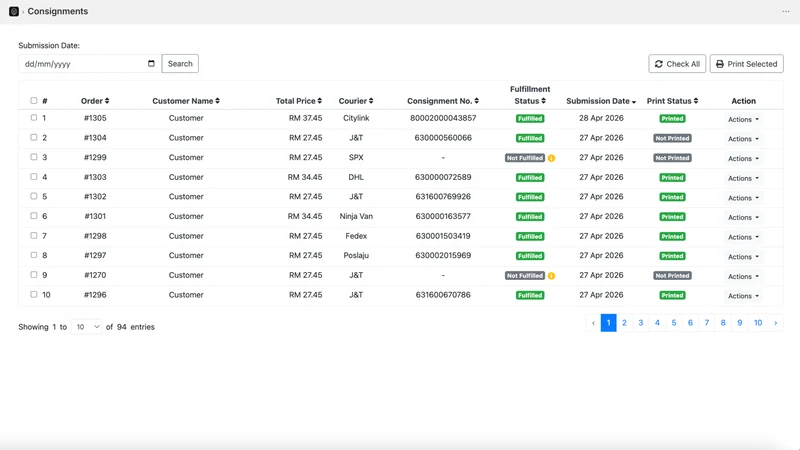The image size is (800, 450).
Task: Open Actions dropdown for order #1301
Action: tap(743, 217)
